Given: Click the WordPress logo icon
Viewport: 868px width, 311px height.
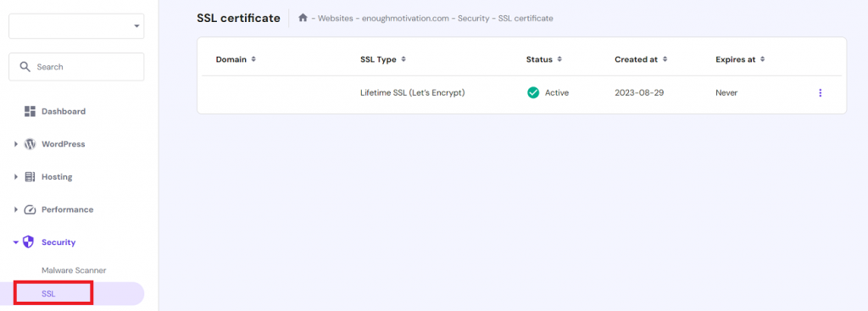Looking at the screenshot, I should coord(30,144).
